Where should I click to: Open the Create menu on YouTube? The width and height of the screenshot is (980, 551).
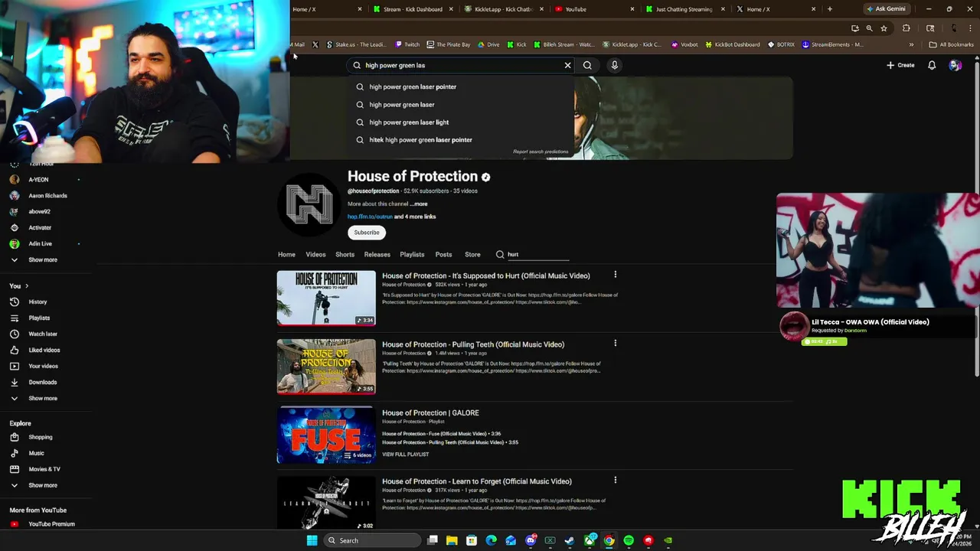900,65
